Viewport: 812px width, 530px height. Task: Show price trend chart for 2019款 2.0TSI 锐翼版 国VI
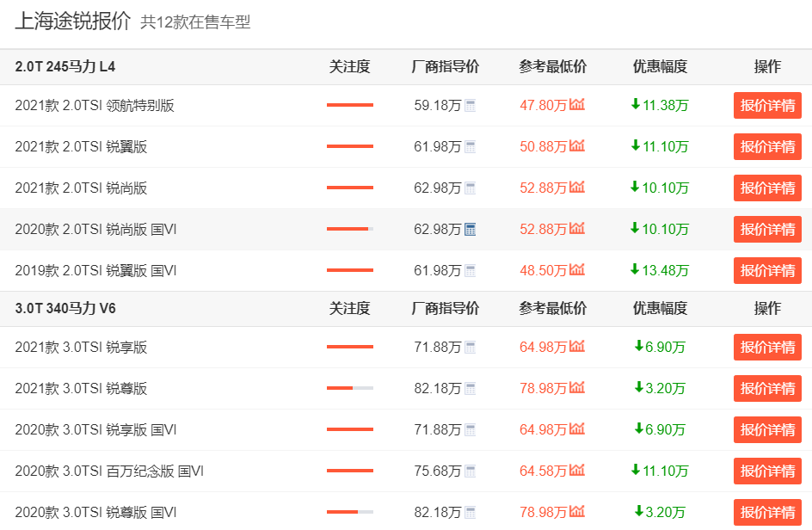[577, 270]
